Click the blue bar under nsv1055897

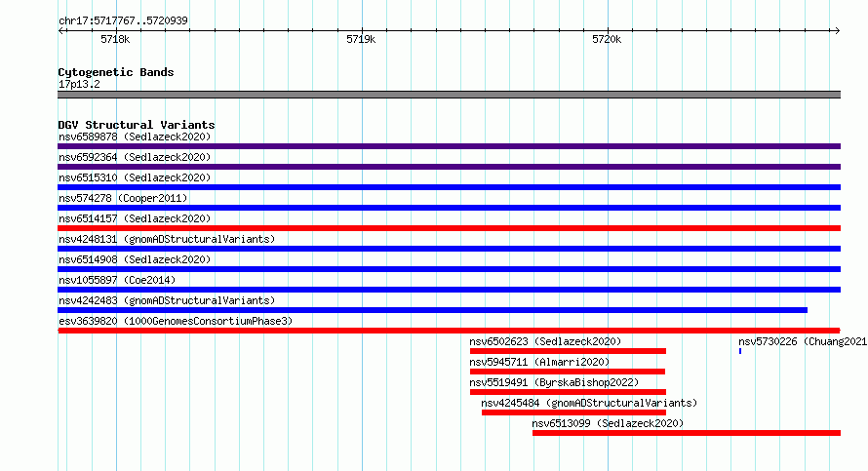[449, 290]
